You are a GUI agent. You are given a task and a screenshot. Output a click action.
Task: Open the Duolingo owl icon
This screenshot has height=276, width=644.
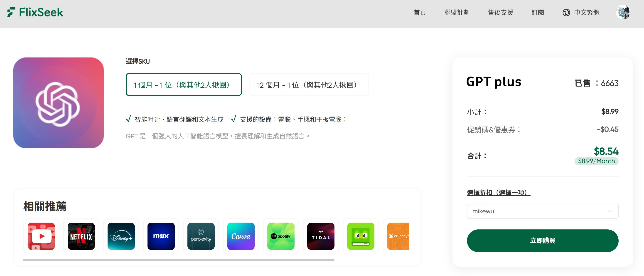tap(361, 236)
